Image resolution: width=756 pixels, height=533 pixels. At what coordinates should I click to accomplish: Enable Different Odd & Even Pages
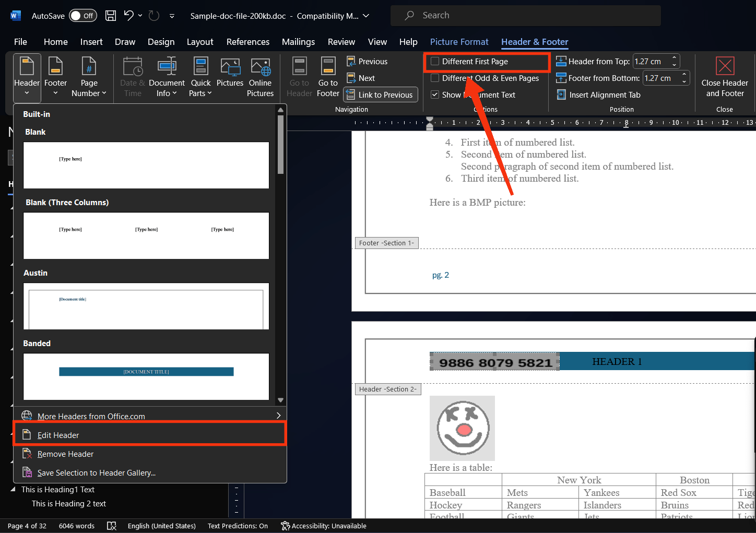[x=435, y=78]
